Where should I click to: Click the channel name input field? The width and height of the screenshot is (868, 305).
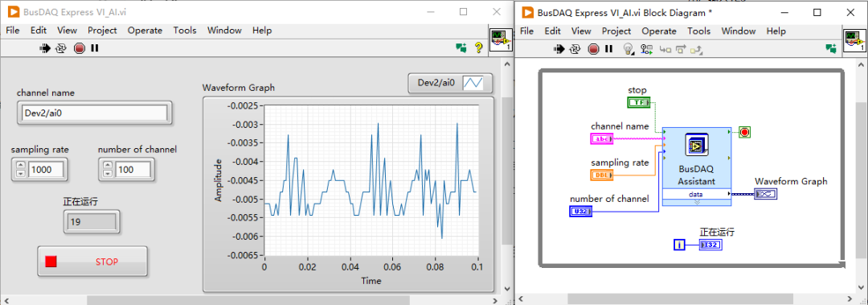click(x=94, y=113)
